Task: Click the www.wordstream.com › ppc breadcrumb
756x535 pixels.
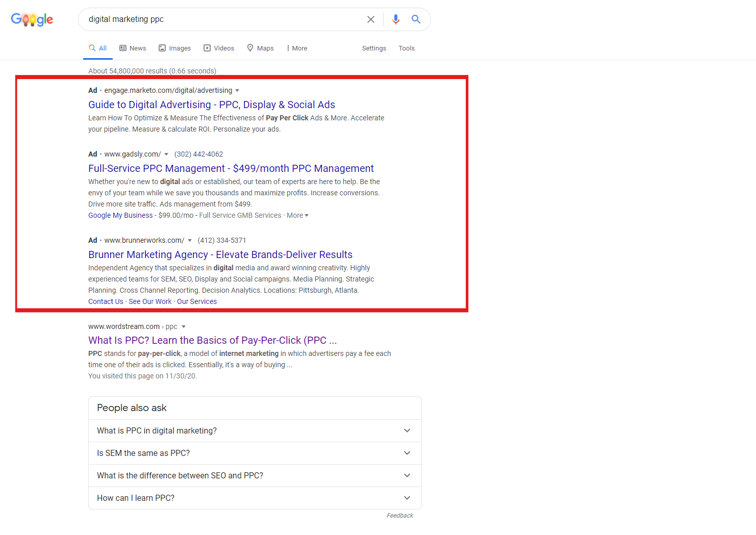Action: pyautogui.click(x=133, y=326)
